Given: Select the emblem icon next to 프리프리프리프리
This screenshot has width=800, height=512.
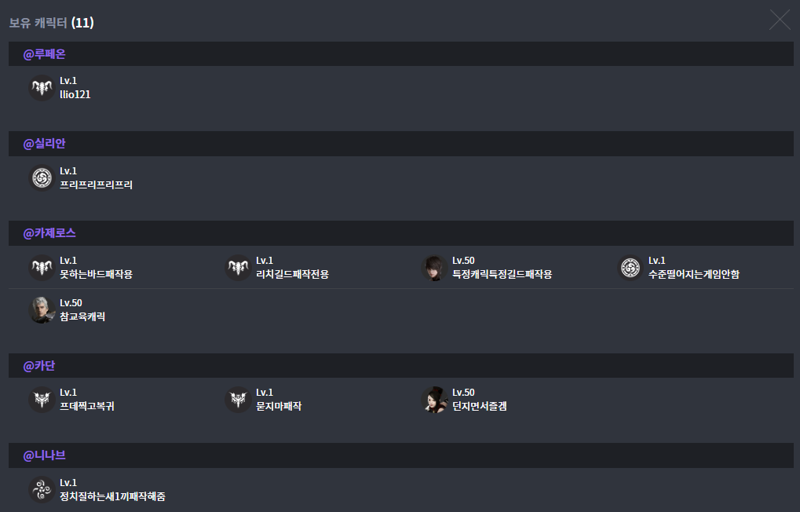Looking at the screenshot, I should (42, 178).
